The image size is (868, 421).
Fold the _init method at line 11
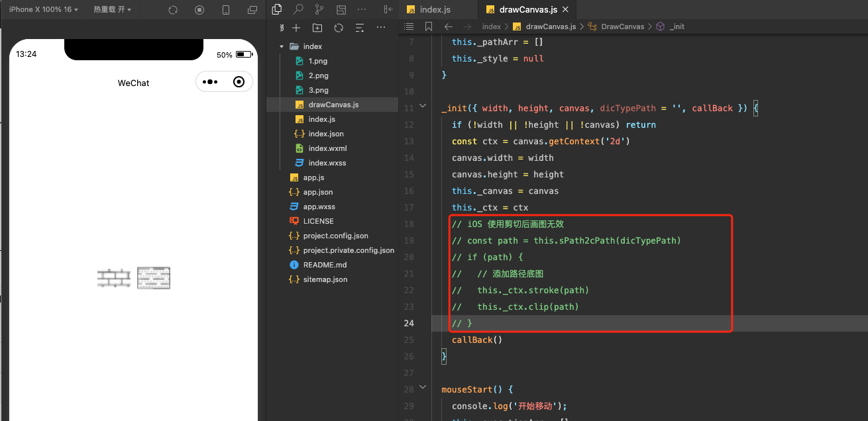click(423, 107)
